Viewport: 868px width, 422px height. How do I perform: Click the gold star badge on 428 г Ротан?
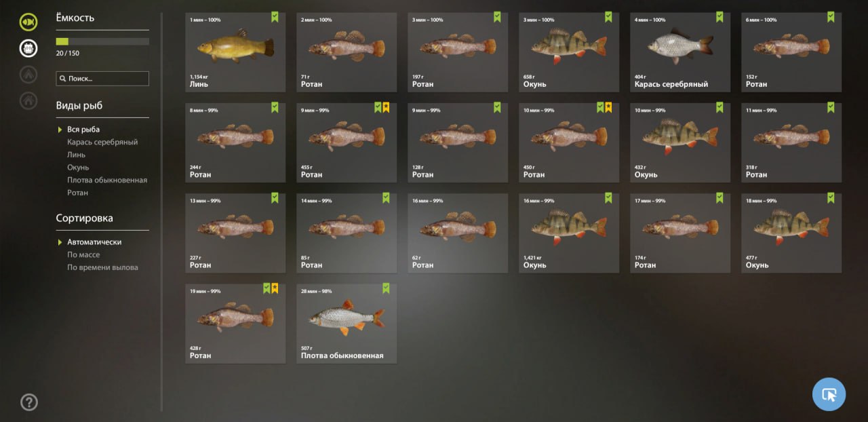tap(275, 288)
